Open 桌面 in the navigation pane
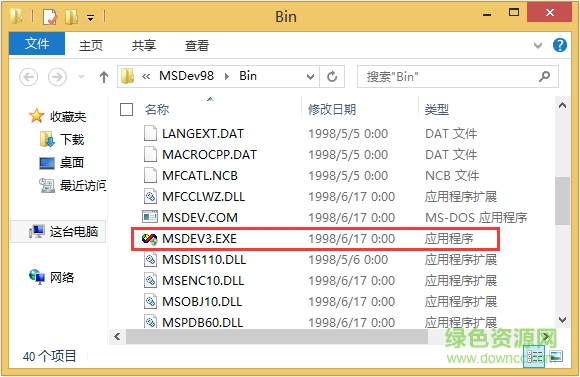Screen dimensions: 580x377 coord(72,162)
